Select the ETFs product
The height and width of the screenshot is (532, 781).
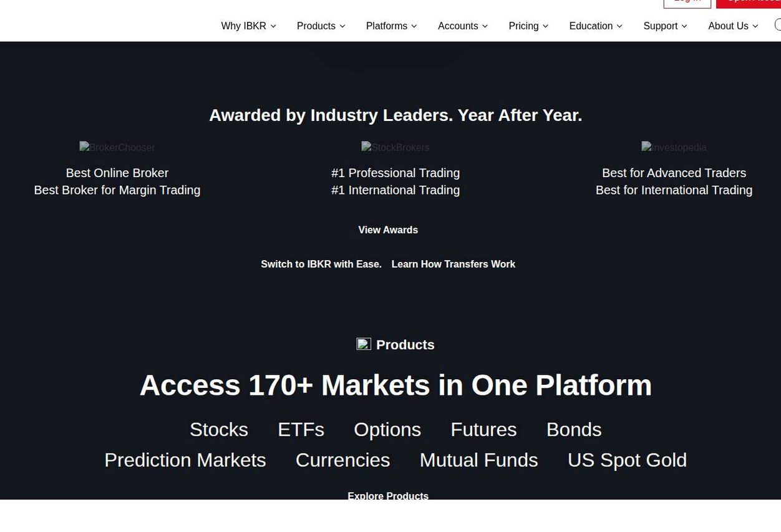(301, 430)
